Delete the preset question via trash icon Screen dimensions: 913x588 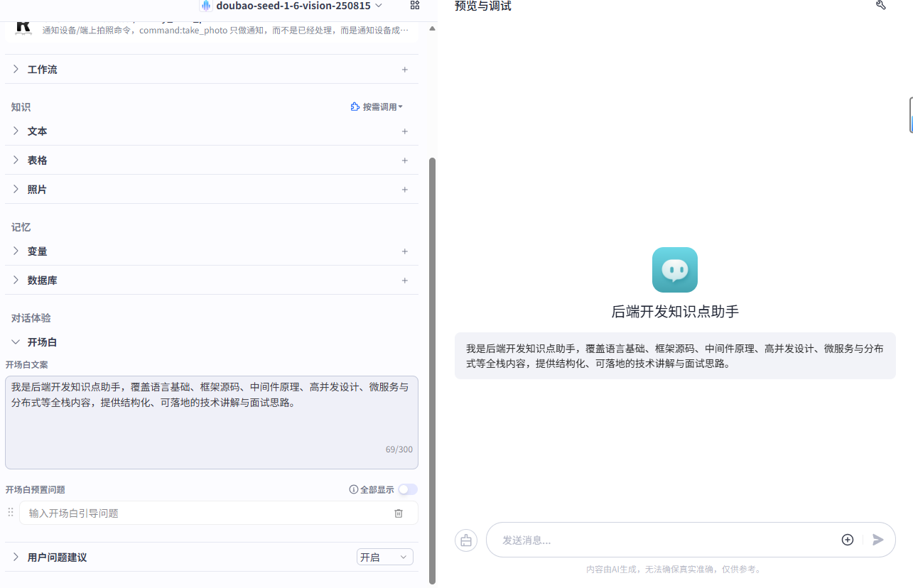pyautogui.click(x=399, y=513)
